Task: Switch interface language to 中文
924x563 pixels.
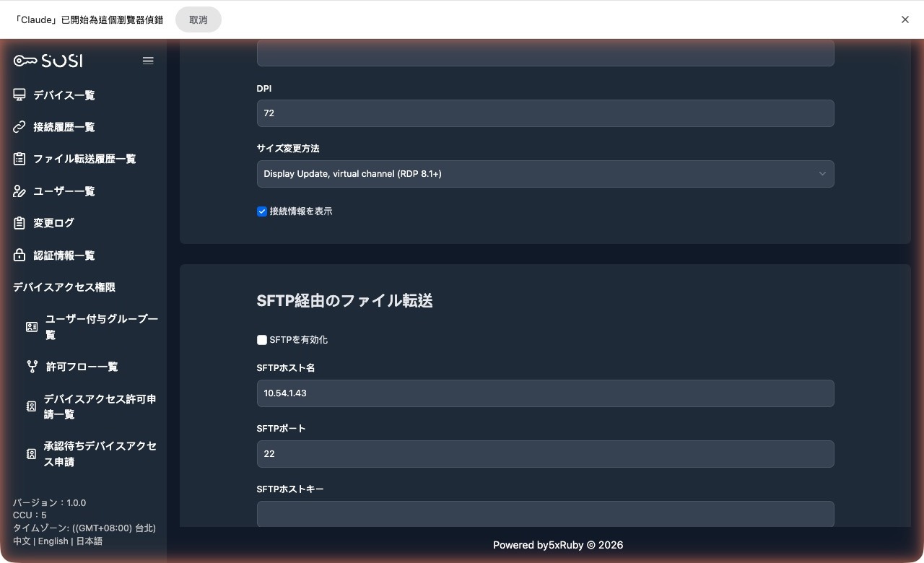Action: click(22, 541)
